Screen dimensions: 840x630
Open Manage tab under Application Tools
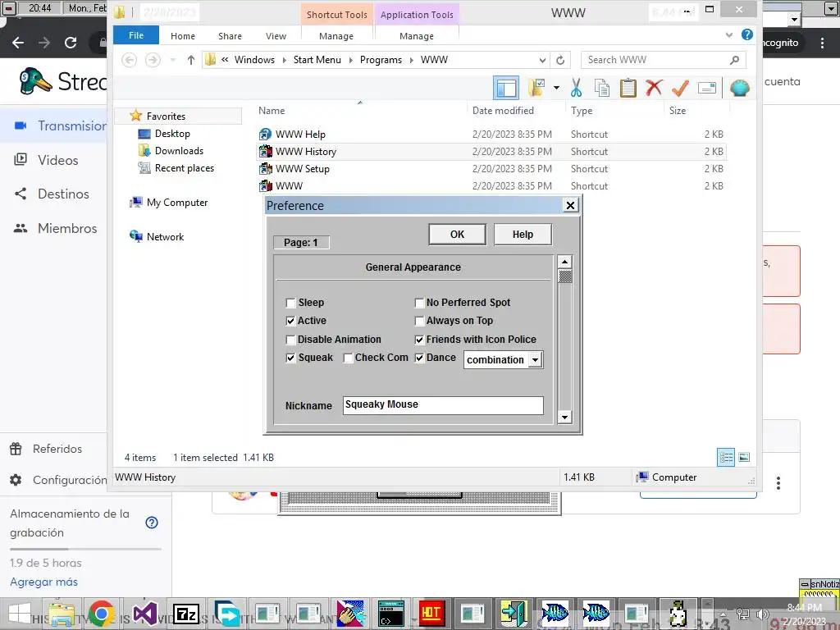click(x=416, y=36)
